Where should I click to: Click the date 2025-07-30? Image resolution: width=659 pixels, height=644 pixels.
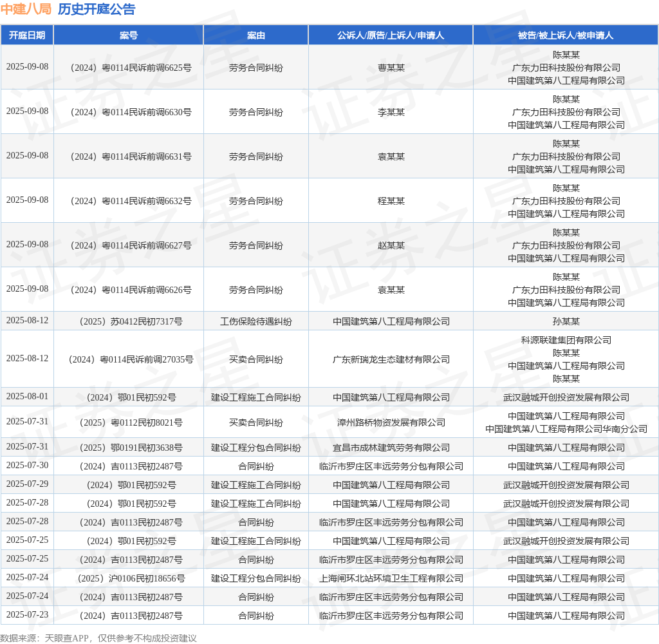pos(27,466)
